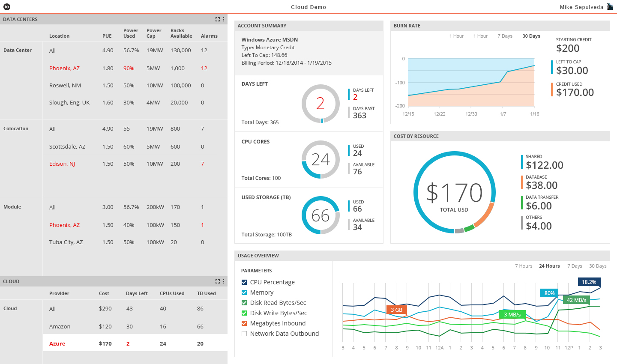Switch Burn Rate to 30 Days
Image resolution: width=617 pixels, height=364 pixels.
(x=531, y=36)
